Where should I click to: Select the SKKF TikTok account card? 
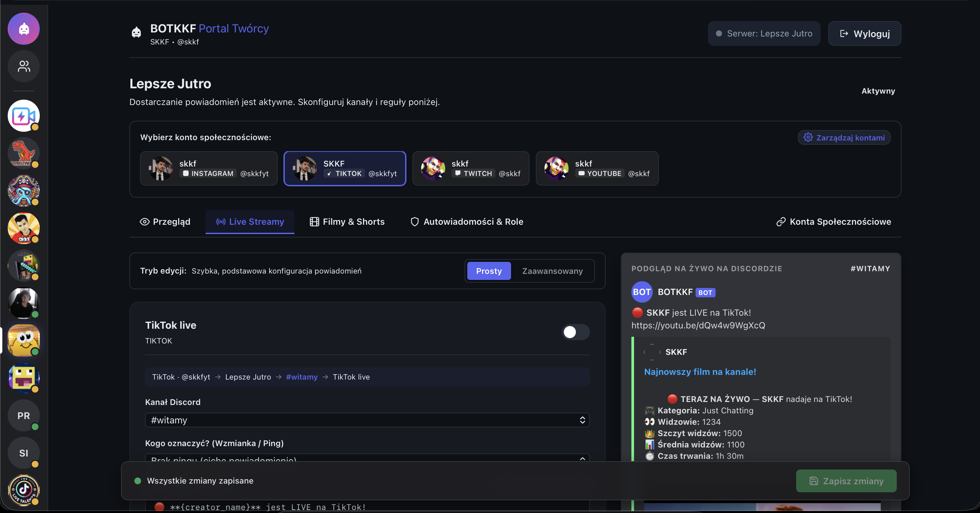345,168
